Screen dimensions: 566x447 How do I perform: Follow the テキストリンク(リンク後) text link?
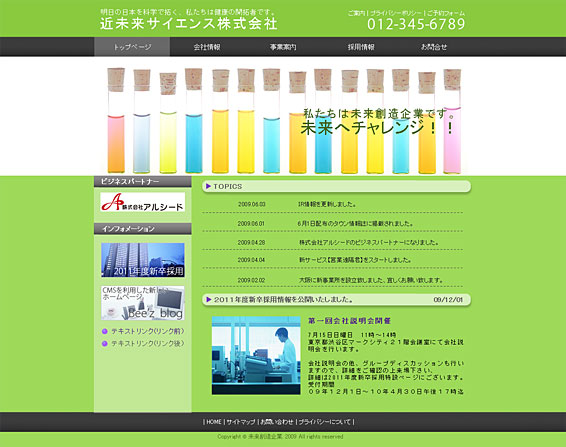pyautogui.click(x=148, y=343)
